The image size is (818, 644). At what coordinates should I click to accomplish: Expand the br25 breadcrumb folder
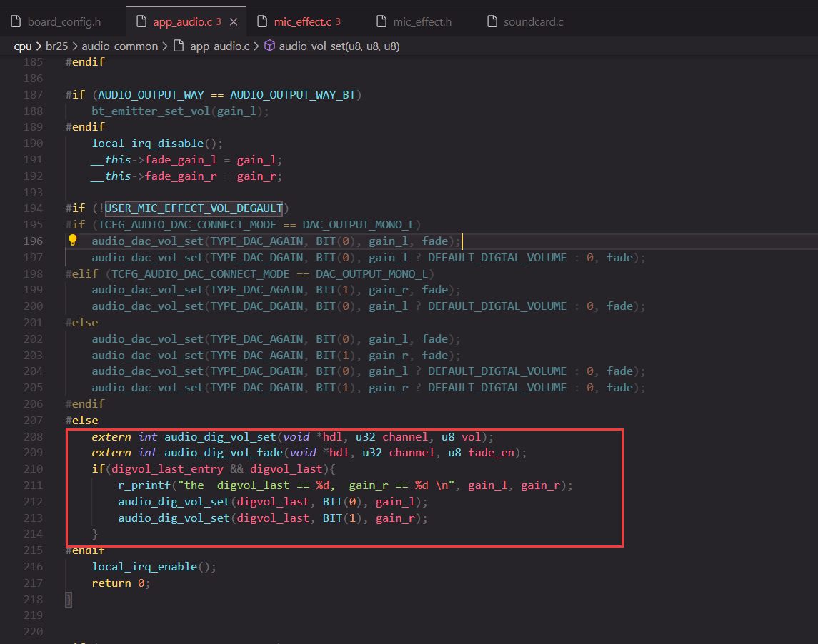[x=57, y=46]
